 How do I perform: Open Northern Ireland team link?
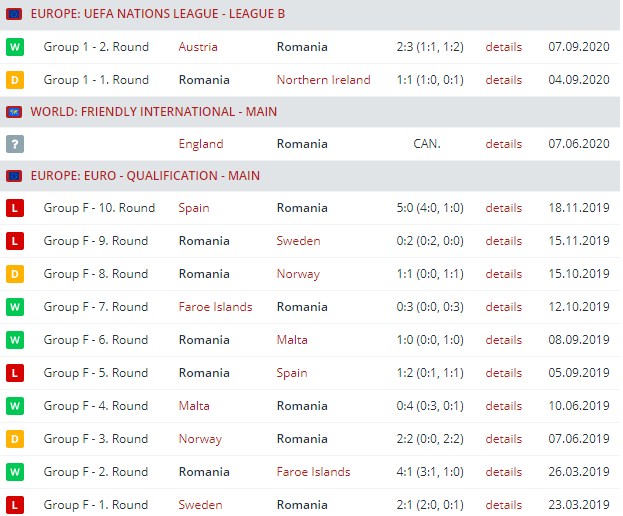323,80
